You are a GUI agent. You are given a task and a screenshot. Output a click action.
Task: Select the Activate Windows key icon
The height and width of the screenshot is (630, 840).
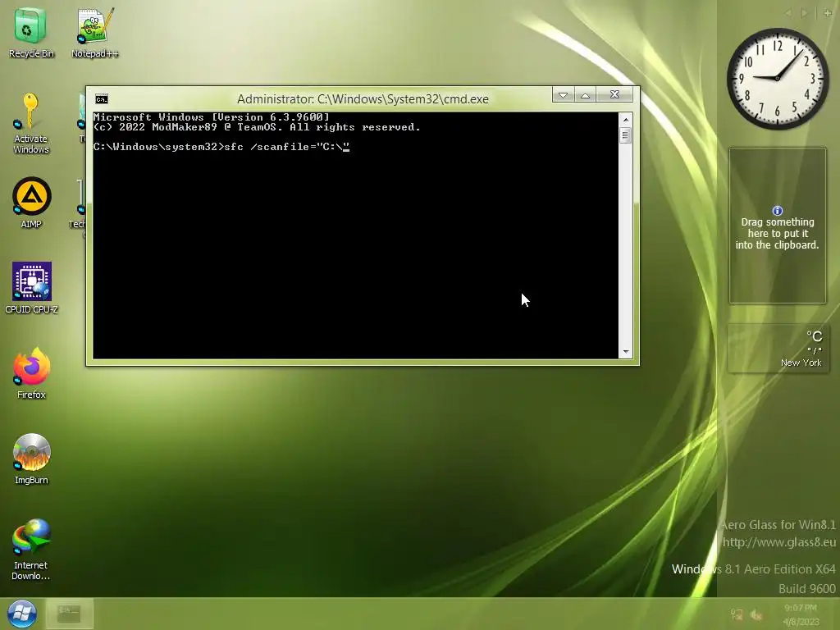[x=30, y=123]
